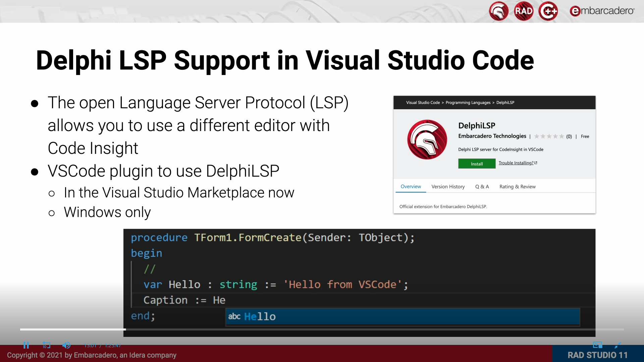The image size is (644, 362).
Task: Open the Rating & Review tab
Action: point(517,187)
